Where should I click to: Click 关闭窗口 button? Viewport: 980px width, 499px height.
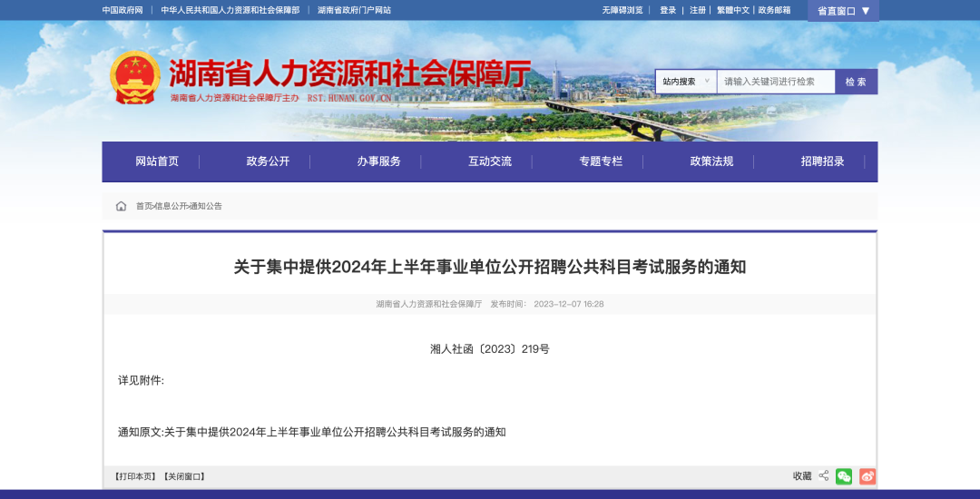[184, 476]
